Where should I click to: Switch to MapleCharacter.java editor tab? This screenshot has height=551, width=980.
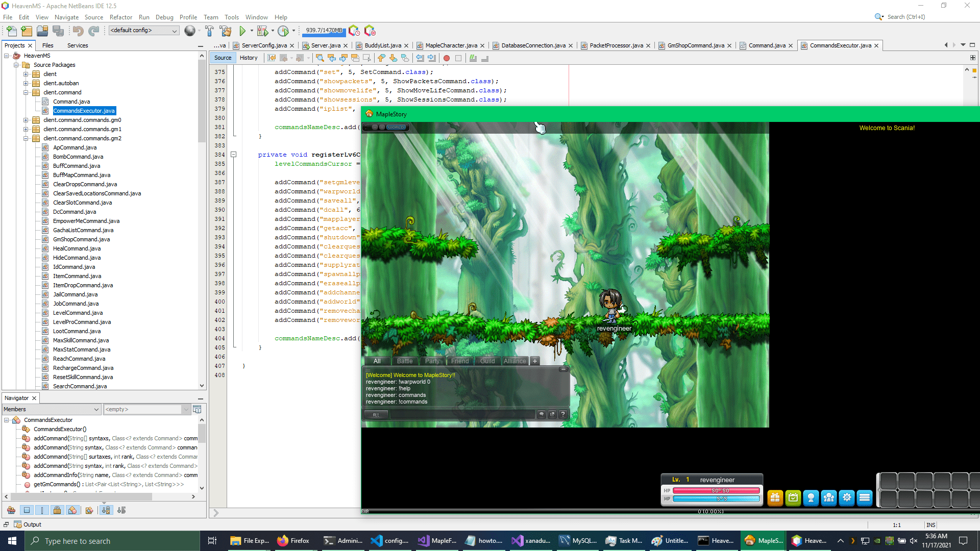(x=451, y=45)
